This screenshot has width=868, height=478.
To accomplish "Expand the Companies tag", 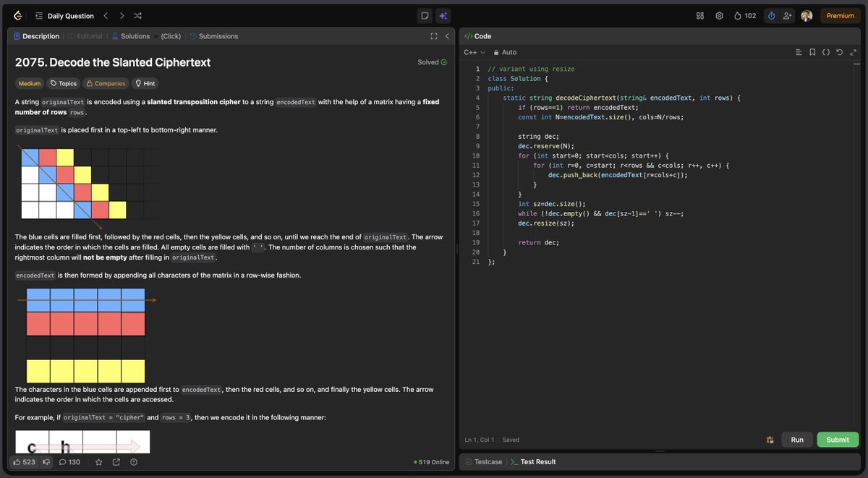I will click(x=106, y=83).
